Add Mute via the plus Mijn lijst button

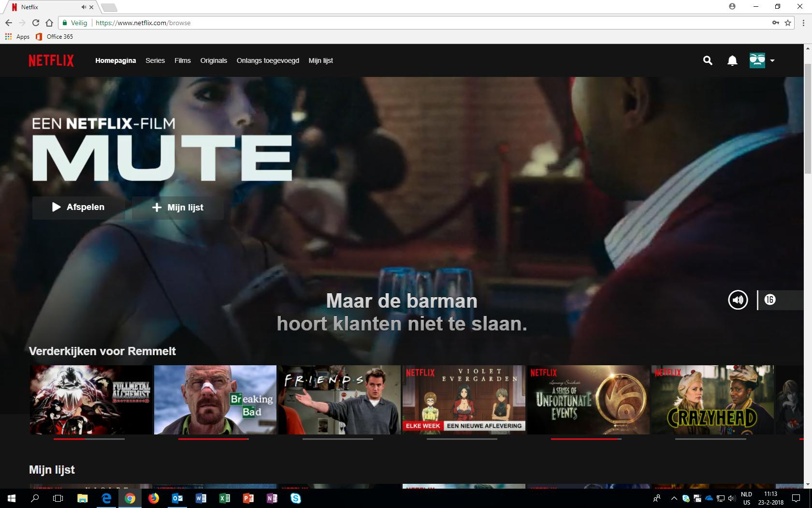pyautogui.click(x=177, y=208)
